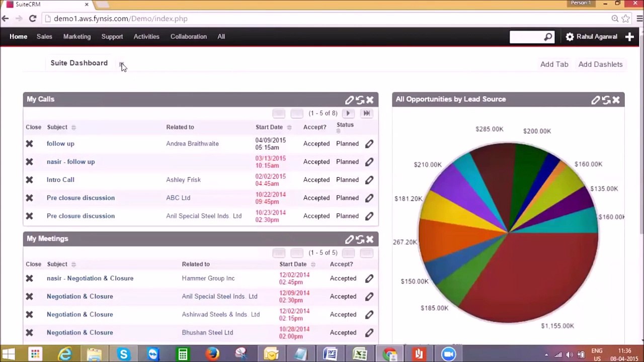Click the global search field

[526, 37]
